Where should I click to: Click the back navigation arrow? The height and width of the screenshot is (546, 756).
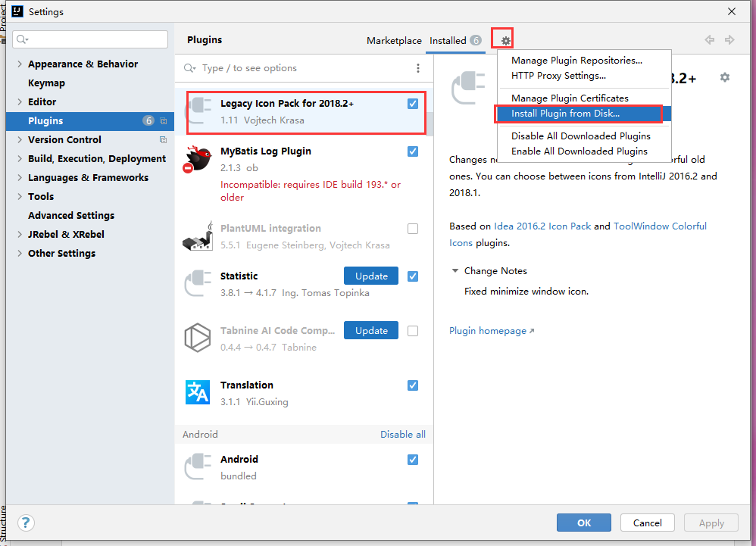(709, 40)
